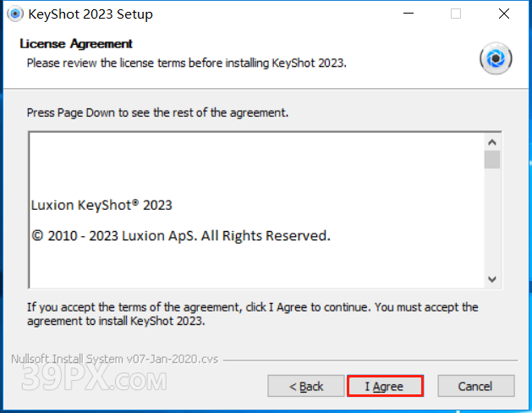
Task: Minimize the KeyShot 2023 Setup window
Action: point(410,14)
